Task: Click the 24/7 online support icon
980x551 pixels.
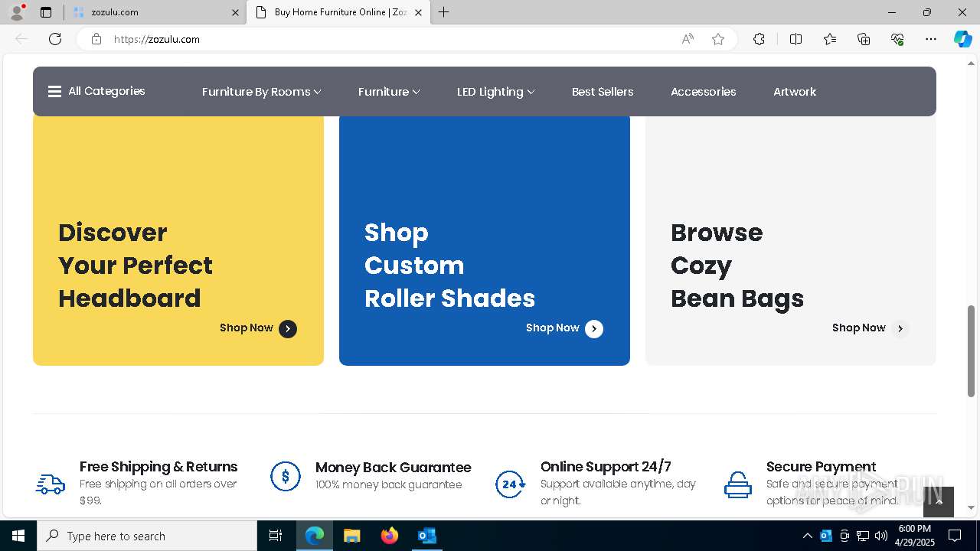Action: click(510, 484)
